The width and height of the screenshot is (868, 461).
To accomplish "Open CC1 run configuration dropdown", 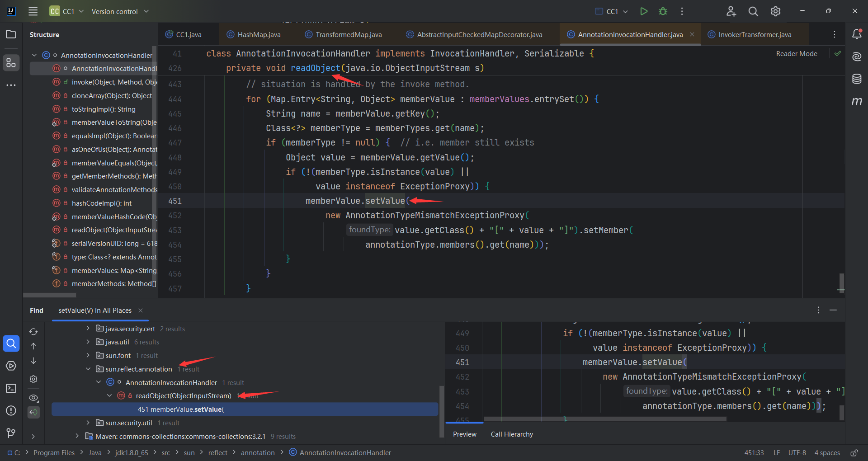I will [x=612, y=11].
